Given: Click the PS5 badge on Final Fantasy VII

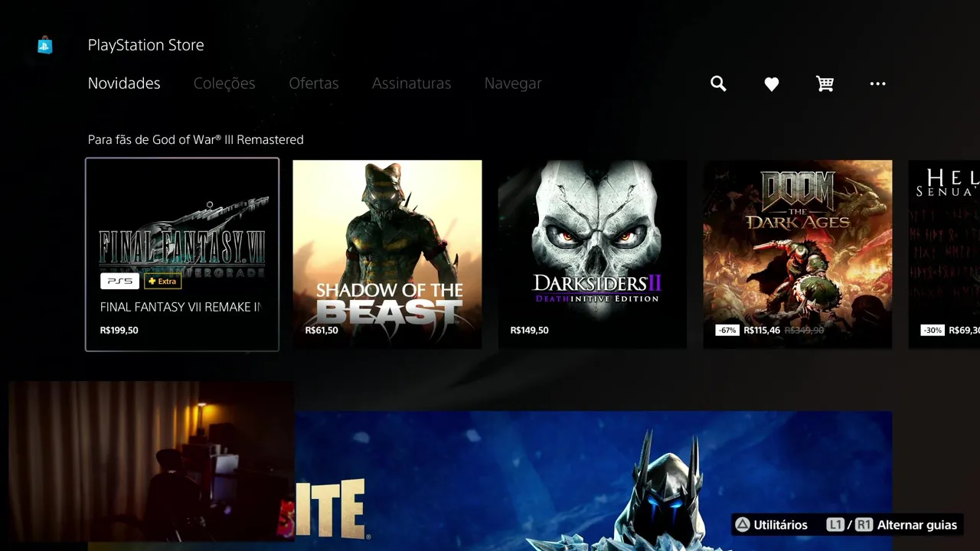Looking at the screenshot, I should point(119,281).
